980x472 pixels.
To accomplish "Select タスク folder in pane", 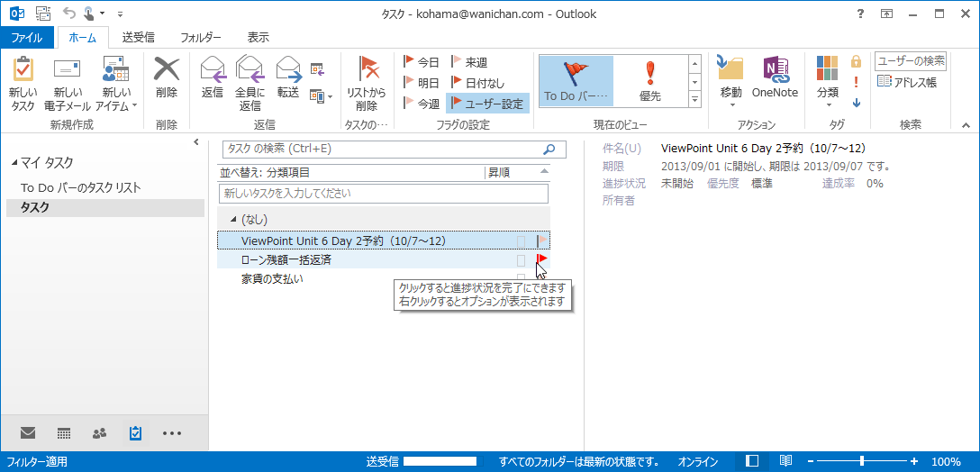I will 105,207.
